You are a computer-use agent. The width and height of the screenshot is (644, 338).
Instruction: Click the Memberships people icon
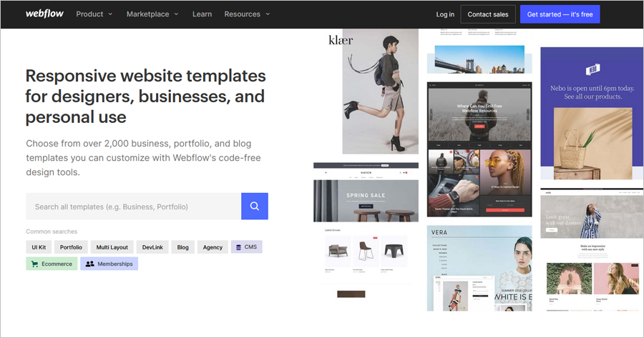pyautogui.click(x=89, y=264)
